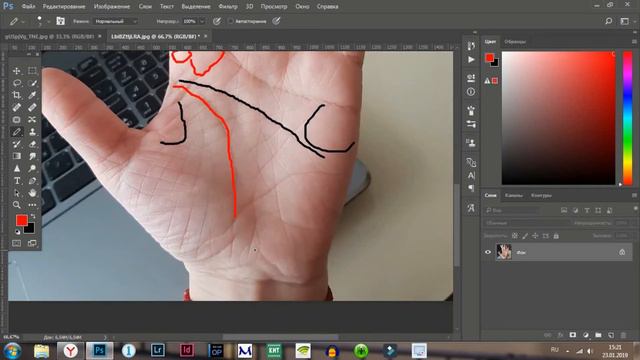Toggle lock position in Layers panel
Image resolution: width=640 pixels, height=360 pixels.
pyautogui.click(x=535, y=236)
